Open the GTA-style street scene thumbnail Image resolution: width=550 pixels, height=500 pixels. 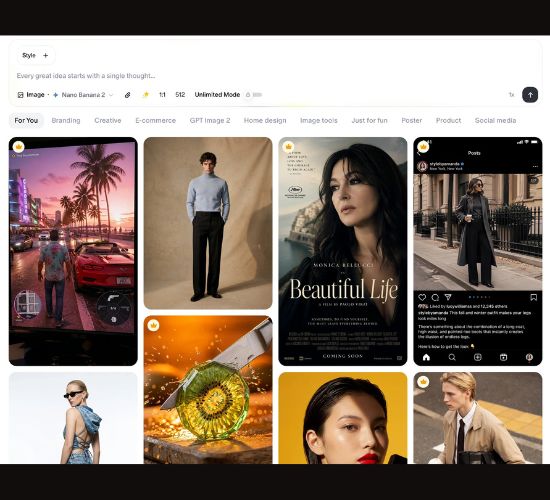click(73, 251)
